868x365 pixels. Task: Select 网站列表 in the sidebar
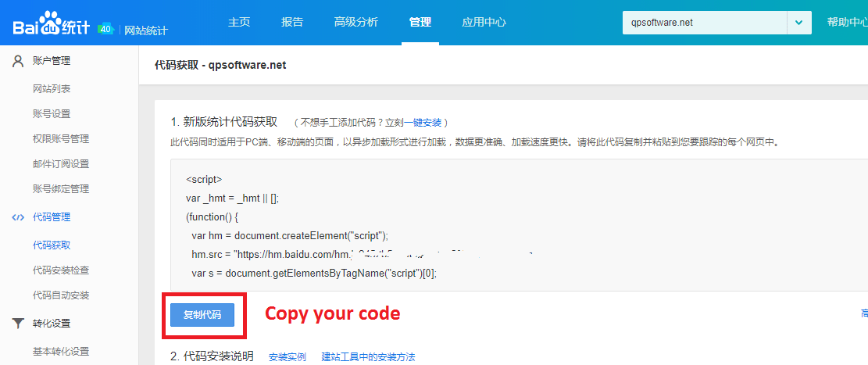pyautogui.click(x=52, y=88)
